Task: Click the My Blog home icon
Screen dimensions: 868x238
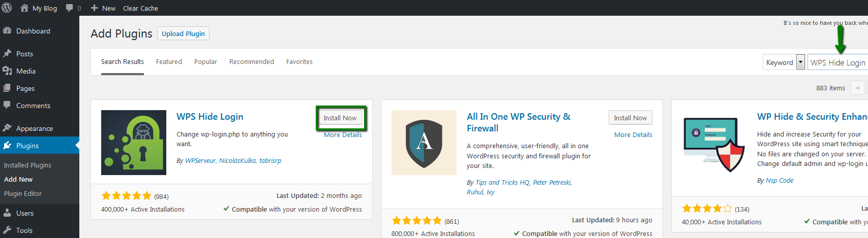Action: [x=24, y=8]
